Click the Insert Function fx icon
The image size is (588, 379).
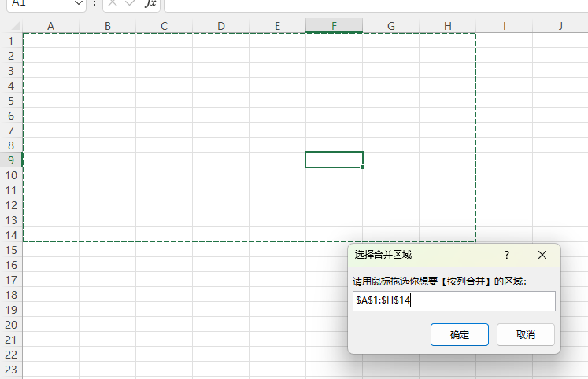(x=150, y=3)
